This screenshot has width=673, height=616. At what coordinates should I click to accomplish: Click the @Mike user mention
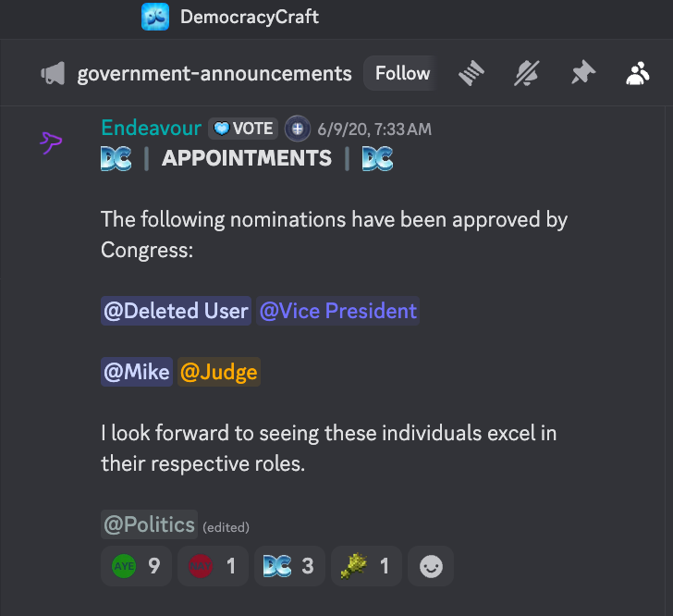coord(137,372)
